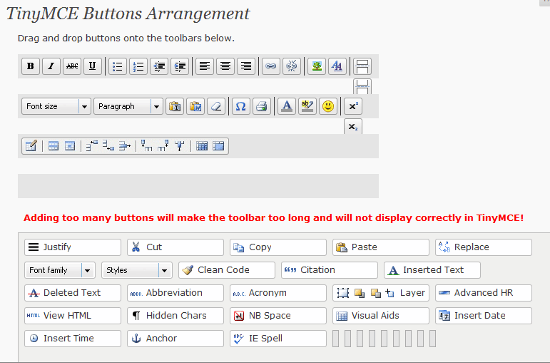Select the Abbreviation button

175,293
